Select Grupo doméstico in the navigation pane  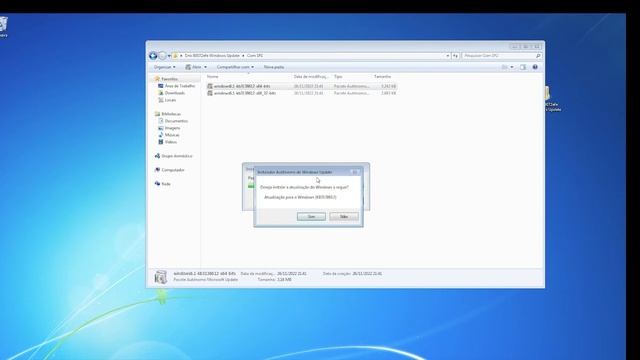pos(174,156)
